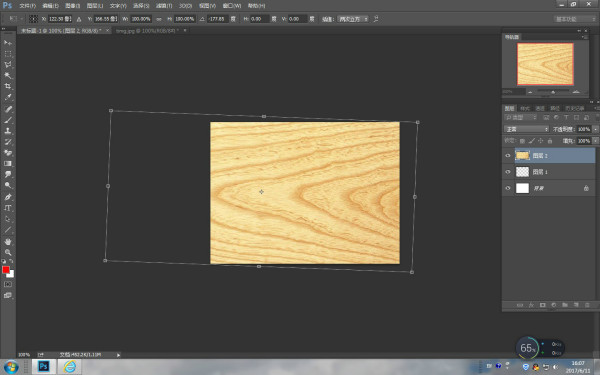Select the Gradient tool
This screenshot has width=600, height=375.
tap(8, 163)
